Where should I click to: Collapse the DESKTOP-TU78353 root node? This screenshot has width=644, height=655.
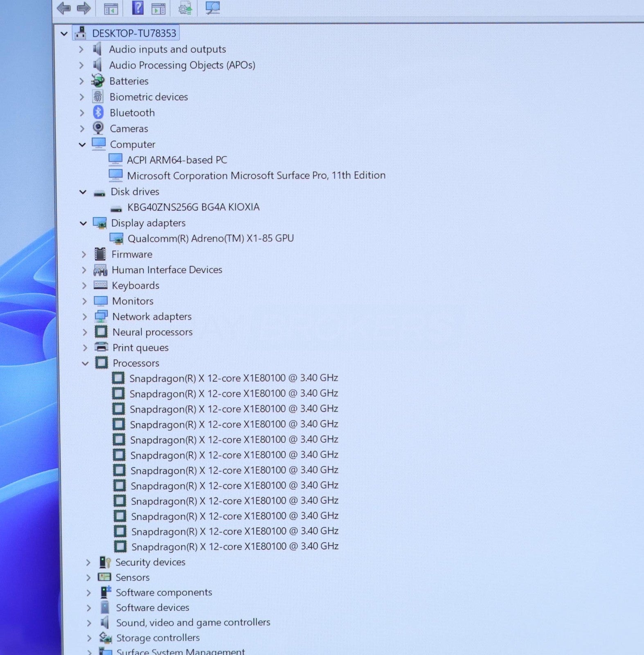[x=64, y=34]
